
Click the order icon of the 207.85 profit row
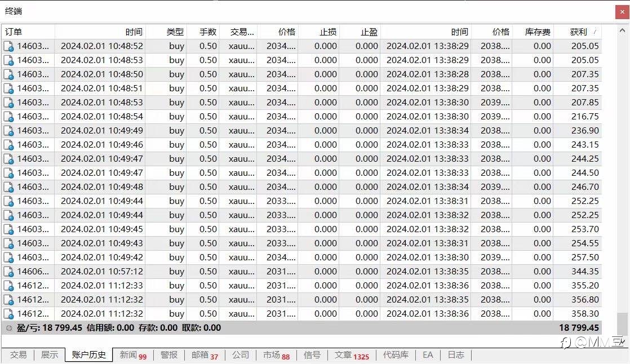click(x=8, y=103)
